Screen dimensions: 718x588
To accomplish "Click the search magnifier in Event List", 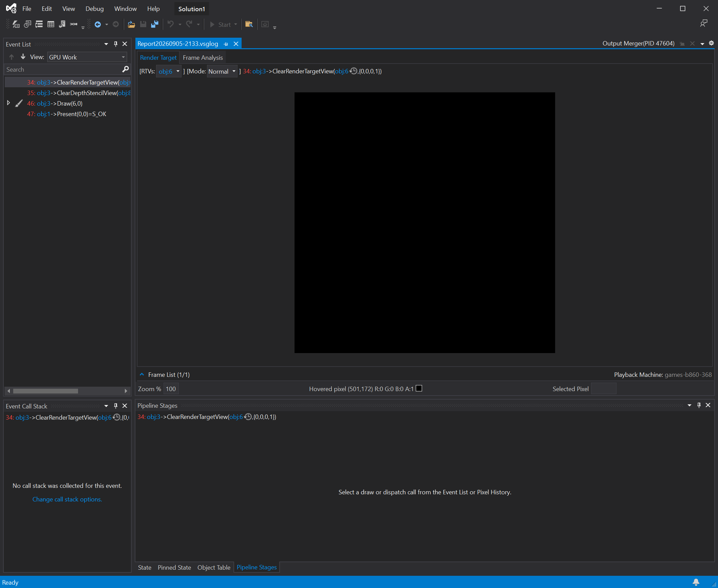I will click(x=125, y=69).
